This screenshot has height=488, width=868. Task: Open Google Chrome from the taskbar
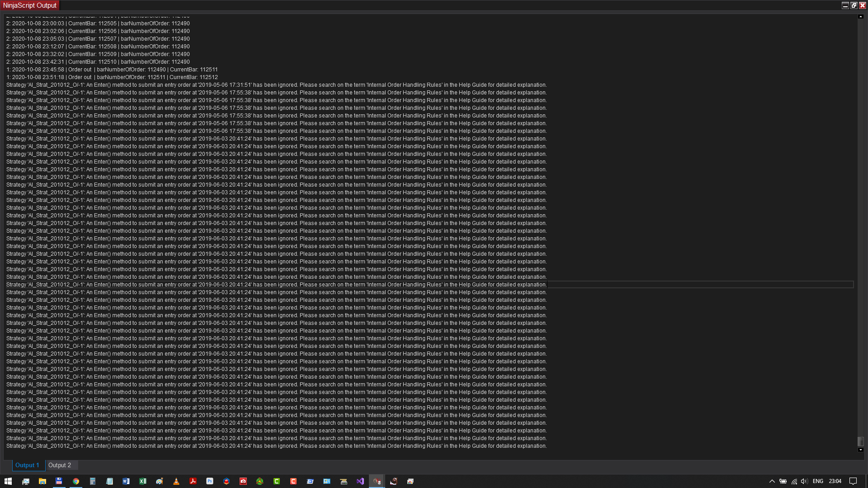point(76,481)
